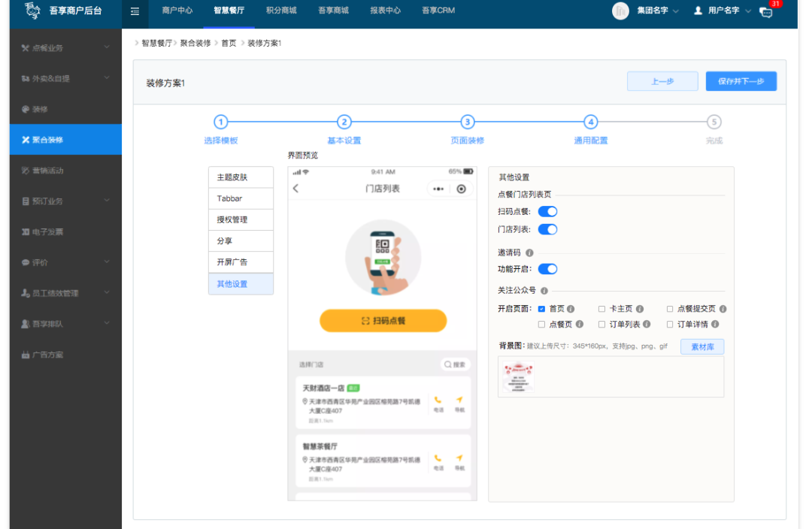The height and width of the screenshot is (529, 812).
Task: Switch to 吾享商城 top tab
Action: pyautogui.click(x=334, y=11)
